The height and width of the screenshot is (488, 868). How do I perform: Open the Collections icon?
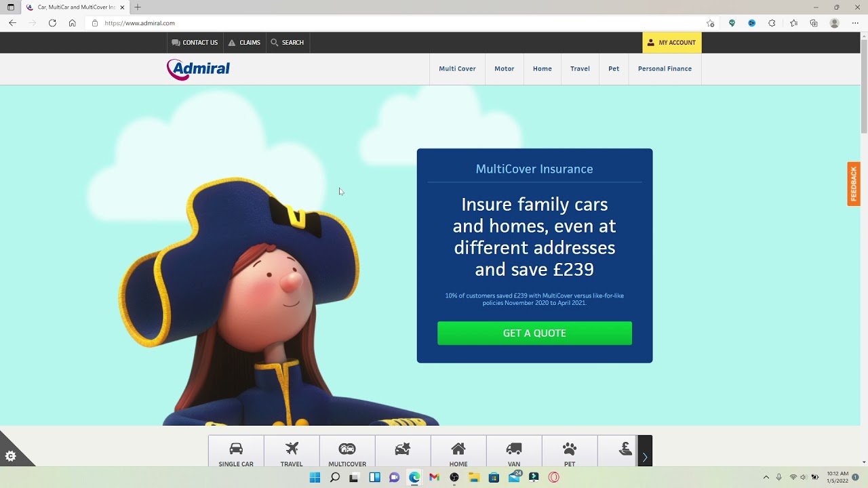[x=814, y=23]
